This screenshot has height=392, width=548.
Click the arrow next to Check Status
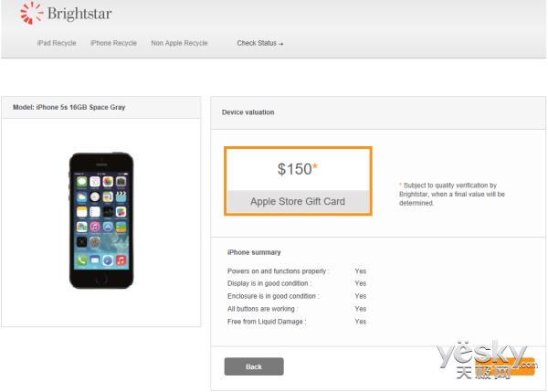point(281,44)
